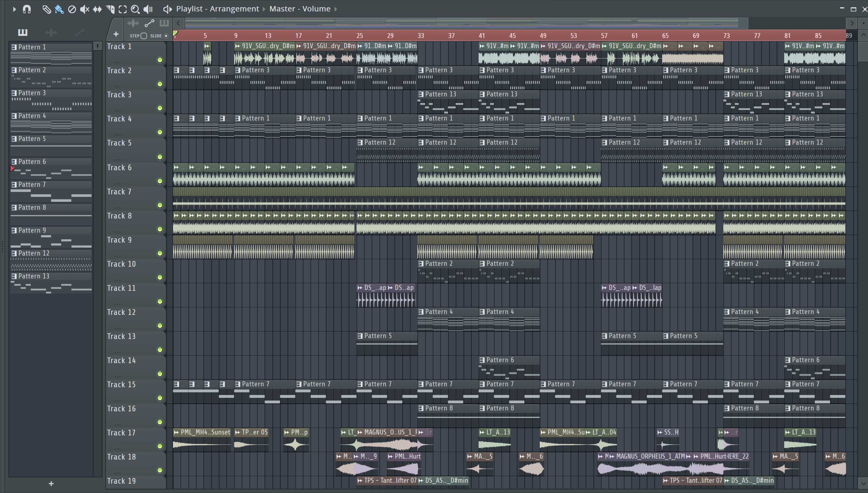Mute Track 9 using its green LED
The height and width of the screenshot is (493, 868).
[160, 253]
